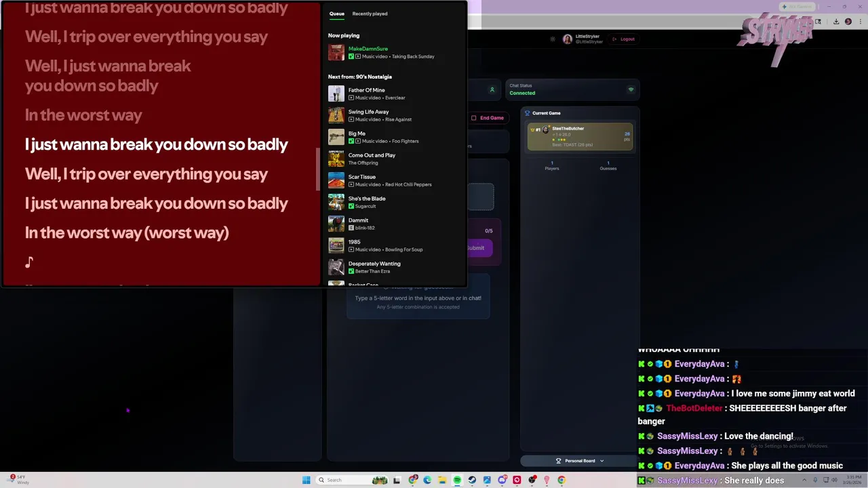Click the MakeDamnSure album thumbnail
This screenshot has width=868, height=488.
tap(336, 52)
